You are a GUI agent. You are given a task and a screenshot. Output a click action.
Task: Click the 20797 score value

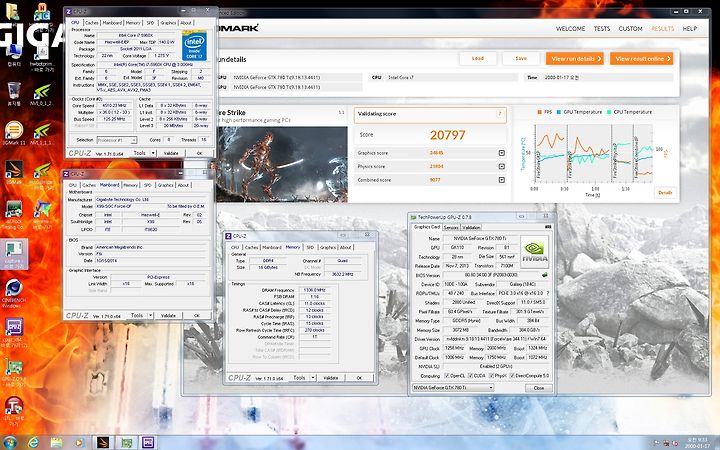(448, 135)
